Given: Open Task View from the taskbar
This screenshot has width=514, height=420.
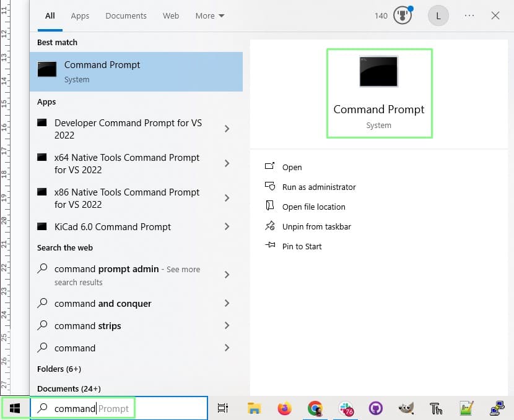Looking at the screenshot, I should coord(223,408).
